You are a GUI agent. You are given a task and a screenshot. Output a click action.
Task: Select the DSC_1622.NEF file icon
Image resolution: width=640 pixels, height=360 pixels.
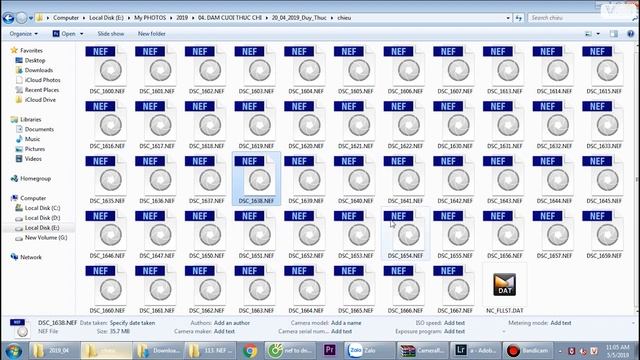405,120
